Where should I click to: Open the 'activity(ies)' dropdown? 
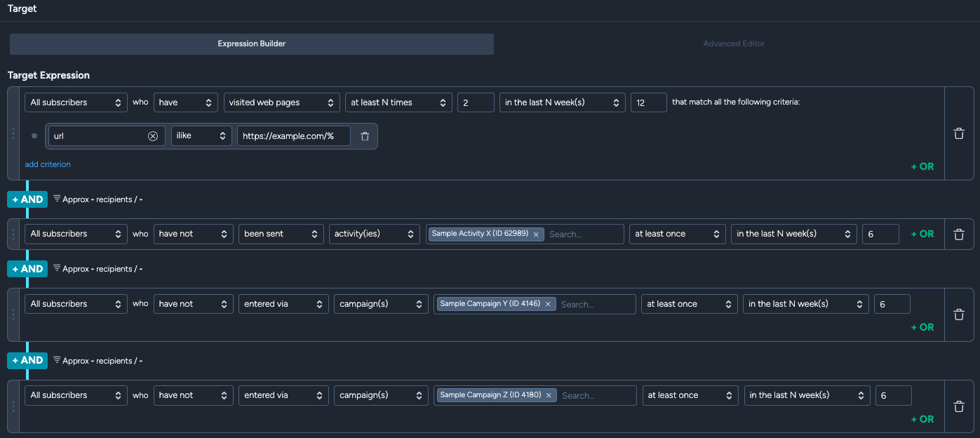(375, 234)
